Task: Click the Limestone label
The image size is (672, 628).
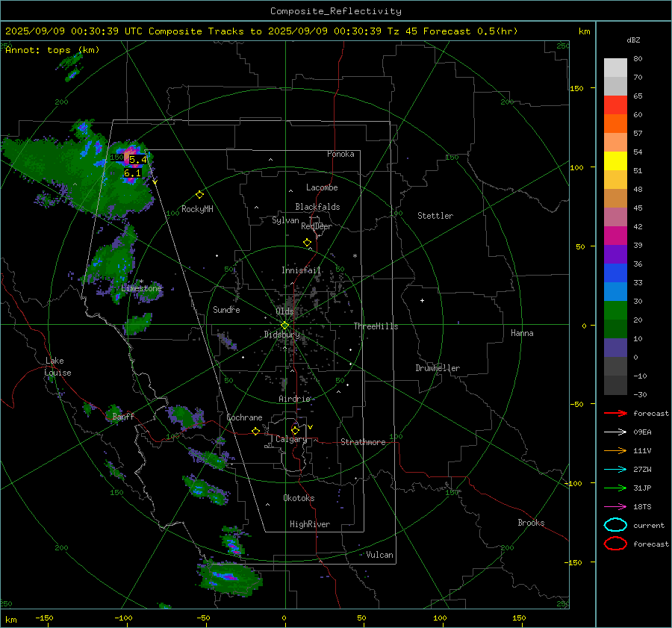Action: coord(141,288)
